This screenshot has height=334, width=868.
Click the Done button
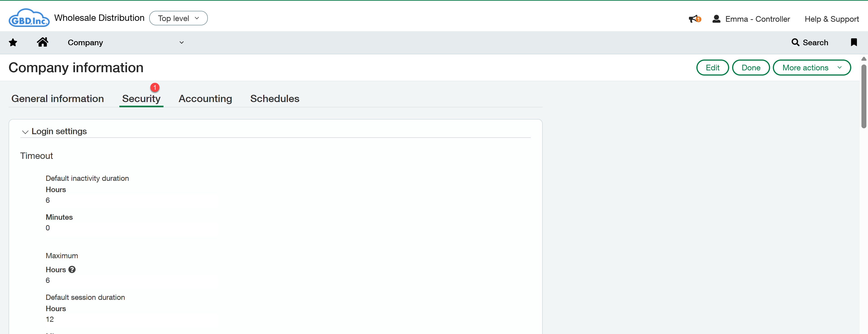click(x=750, y=68)
